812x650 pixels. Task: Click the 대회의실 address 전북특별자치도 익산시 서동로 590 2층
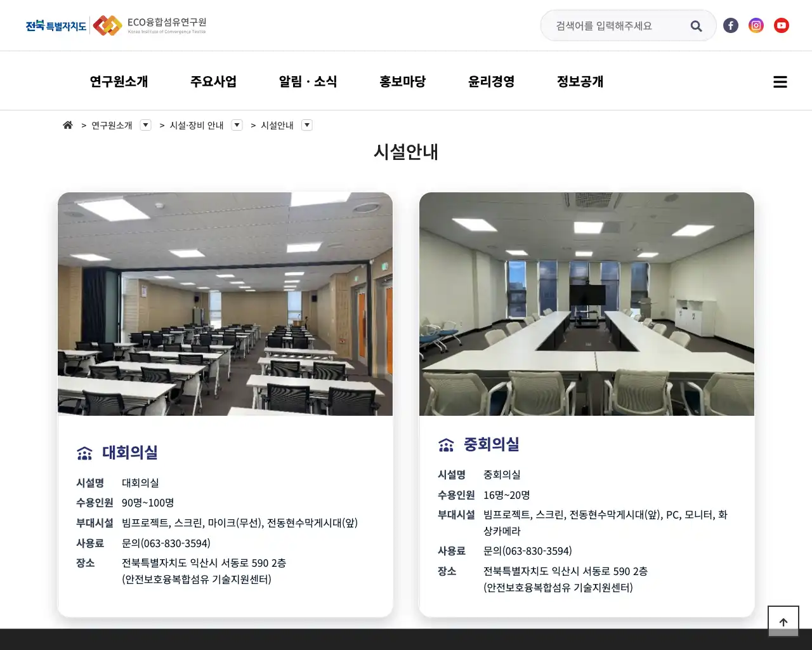204,563
